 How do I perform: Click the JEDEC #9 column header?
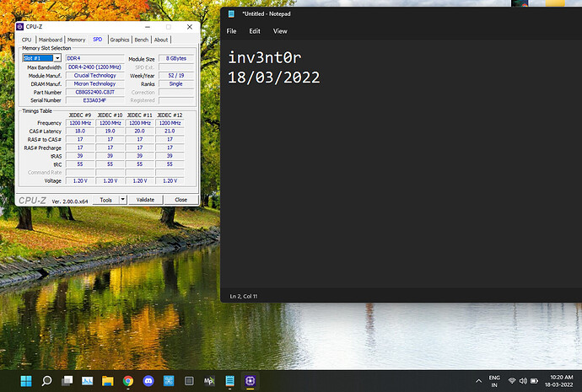(x=80, y=115)
